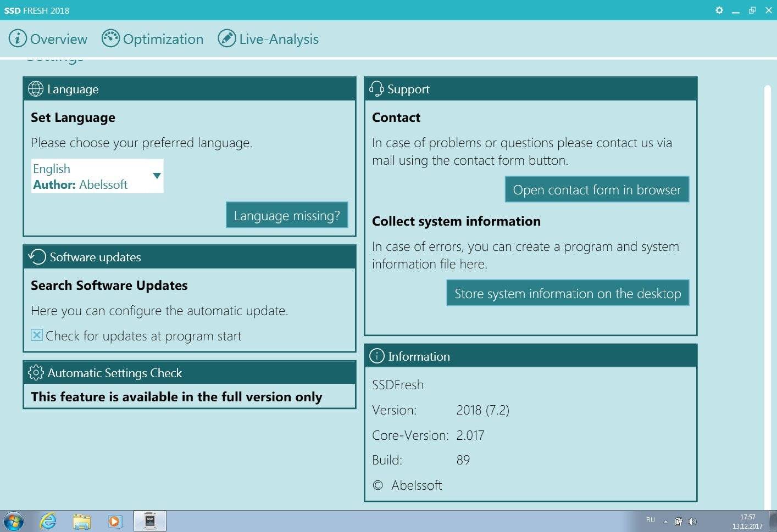
Task: Click the 'Set Language' heading
Action: coord(73,117)
